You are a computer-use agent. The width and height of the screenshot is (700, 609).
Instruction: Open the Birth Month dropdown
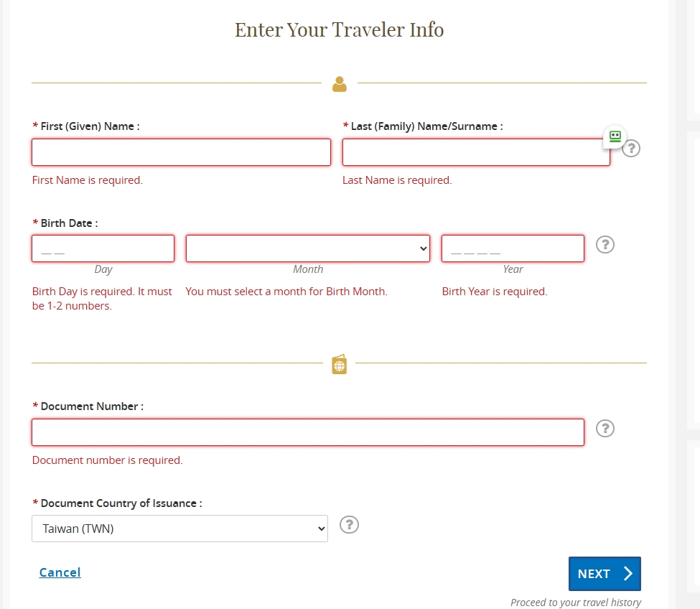coord(308,248)
